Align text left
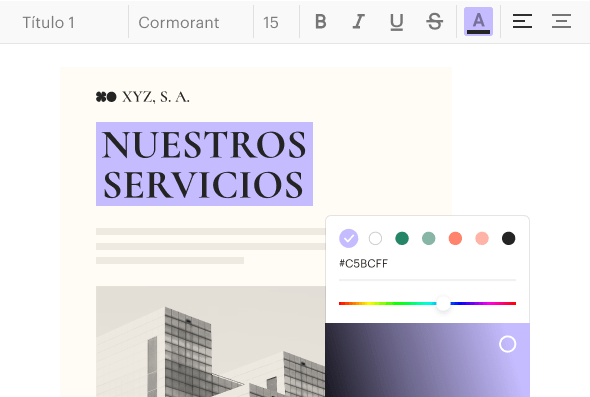This screenshot has width=590, height=397. tap(522, 21)
